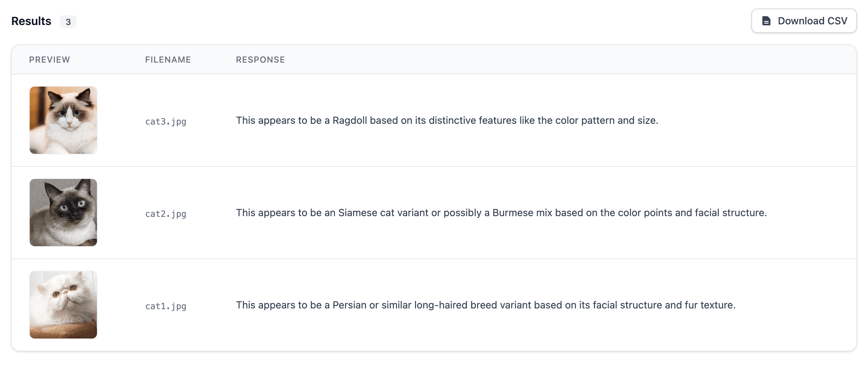Open the Ragdoll cat preview thumbnail
Viewport: 868px width, 365px height.
pyautogui.click(x=63, y=120)
